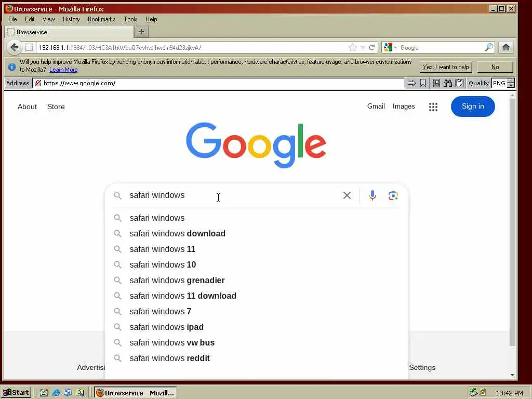
Task: Increase Quality with the up stepper
Action: pyautogui.click(x=511, y=81)
